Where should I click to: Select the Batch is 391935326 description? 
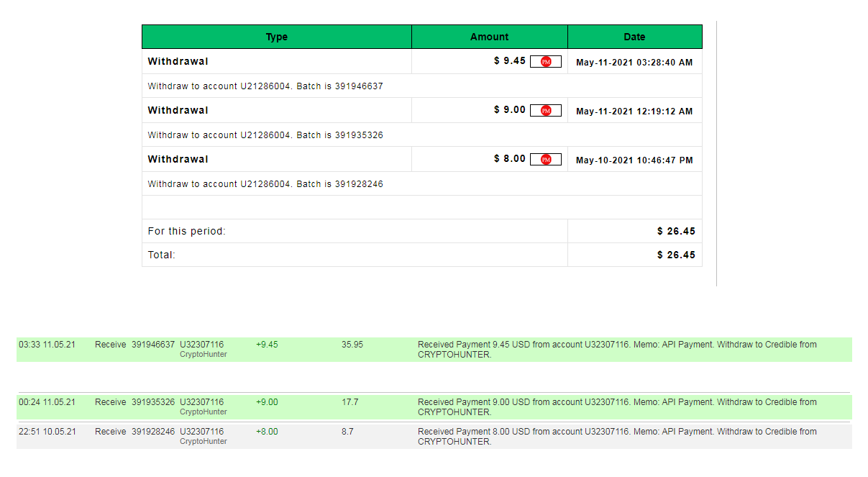coord(265,135)
